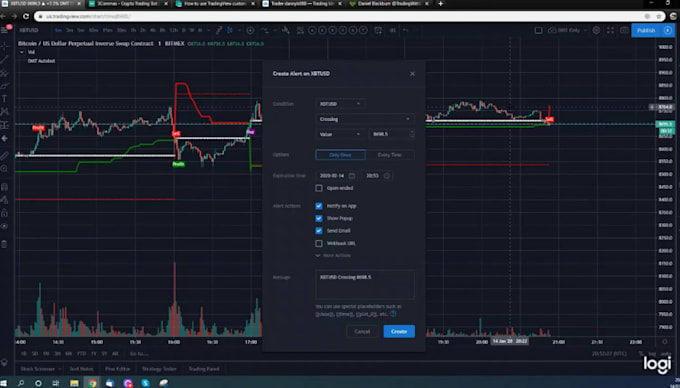Toggle fullscreen mode icon
The height and width of the screenshot is (388, 680).
610,30
